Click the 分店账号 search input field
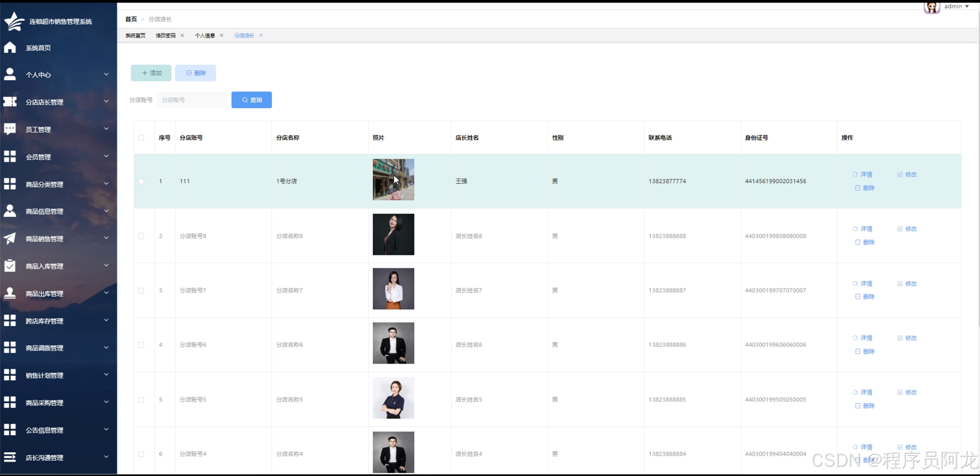Viewport: 980px width, 476px height. click(192, 100)
